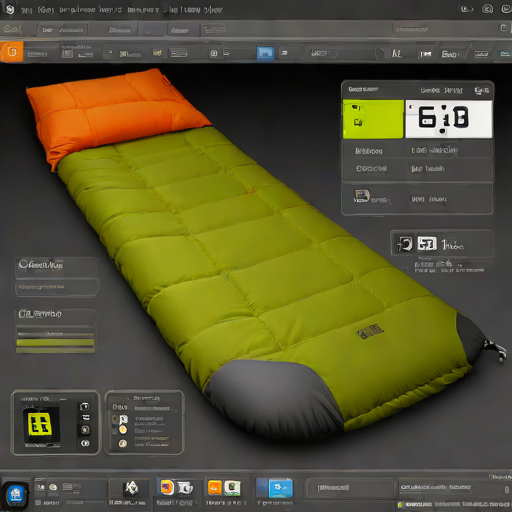This screenshot has width=512, height=512.
Task: Open the white cup icon in the bottom bar
Action: (185, 488)
